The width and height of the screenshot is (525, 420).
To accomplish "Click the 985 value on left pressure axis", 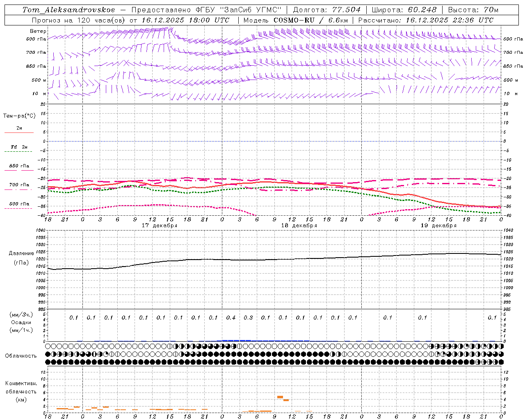I will tap(42, 309).
